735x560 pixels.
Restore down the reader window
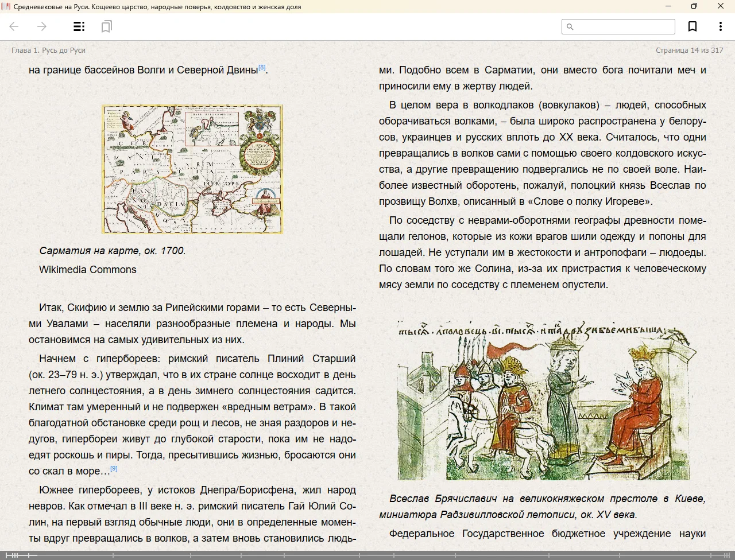(x=694, y=6)
